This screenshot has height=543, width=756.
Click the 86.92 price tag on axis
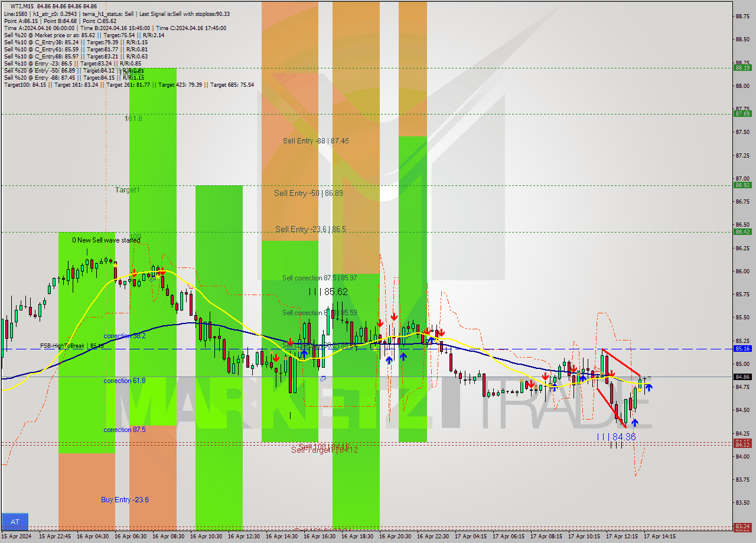click(742, 185)
